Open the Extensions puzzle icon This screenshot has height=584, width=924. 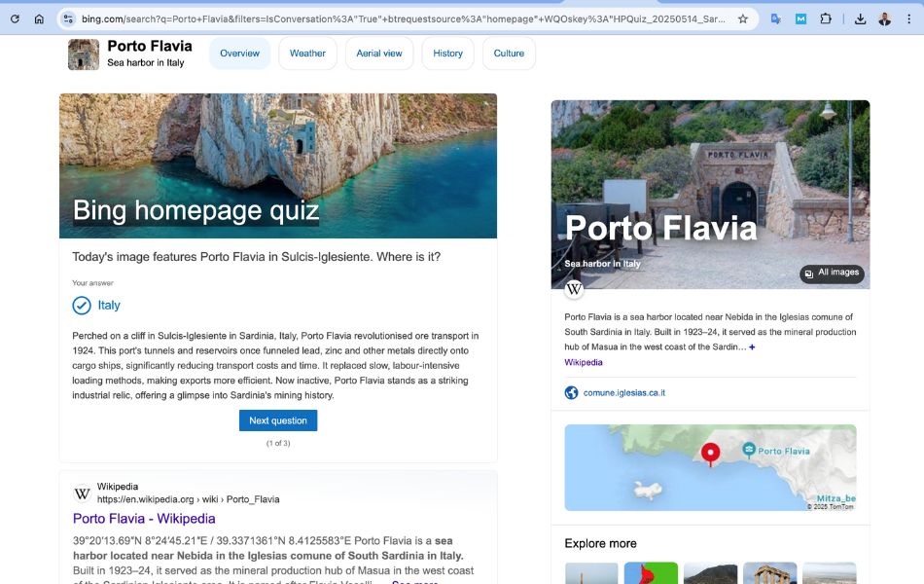[x=826, y=18]
